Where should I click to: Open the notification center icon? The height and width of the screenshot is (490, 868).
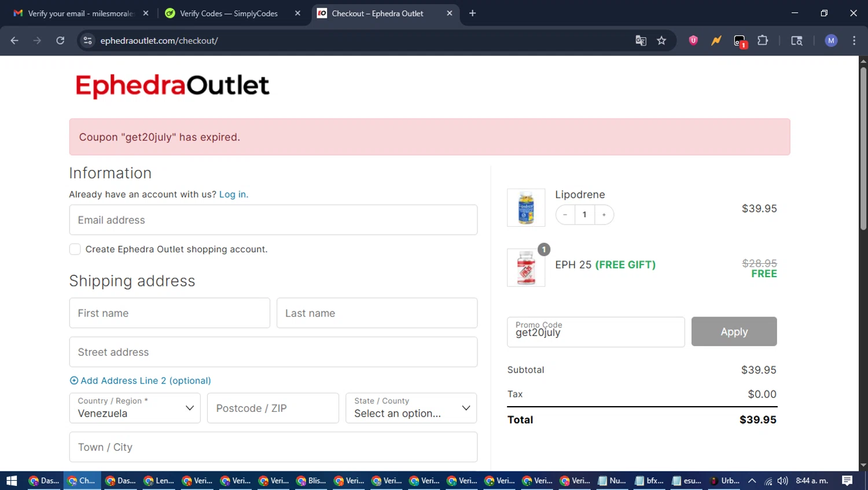tap(847, 481)
